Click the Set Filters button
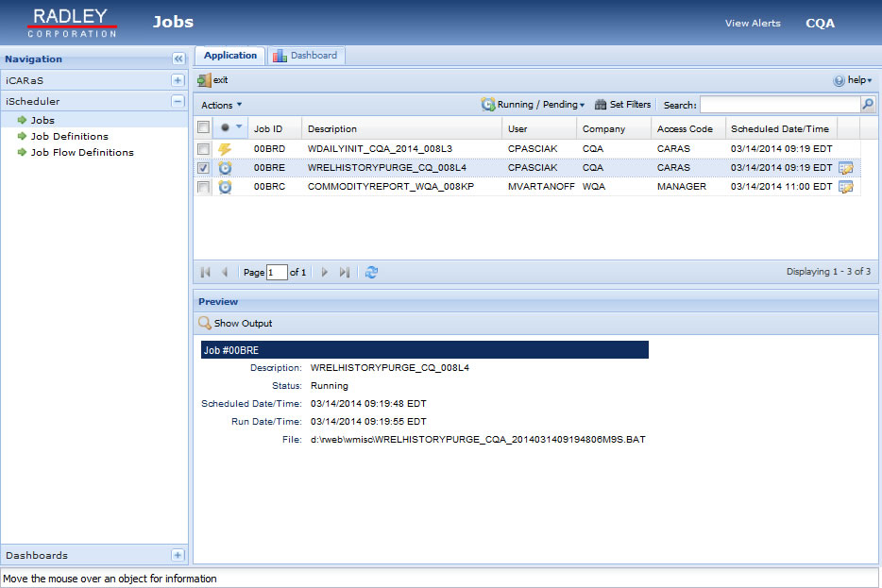 pyautogui.click(x=621, y=104)
